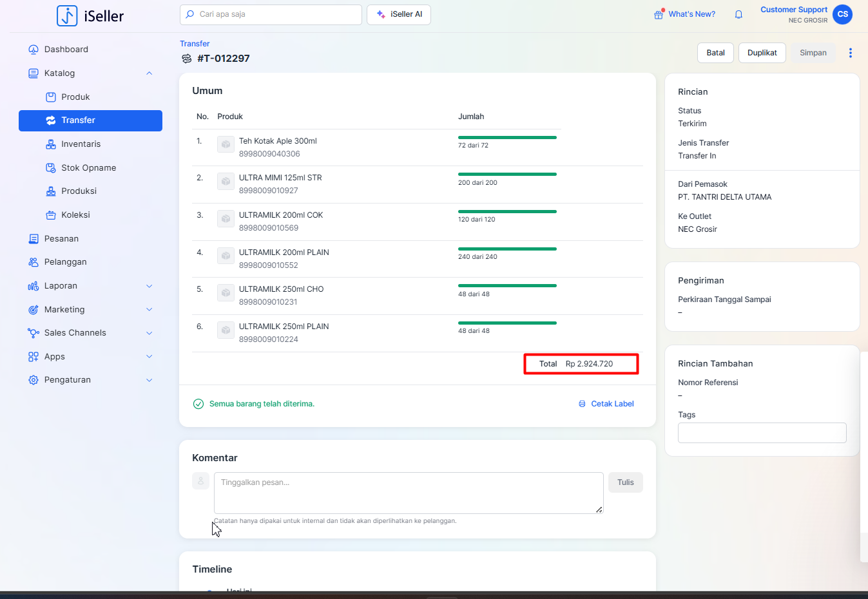
Task: Expand the Pengaturan menu chevron
Action: coord(149,380)
